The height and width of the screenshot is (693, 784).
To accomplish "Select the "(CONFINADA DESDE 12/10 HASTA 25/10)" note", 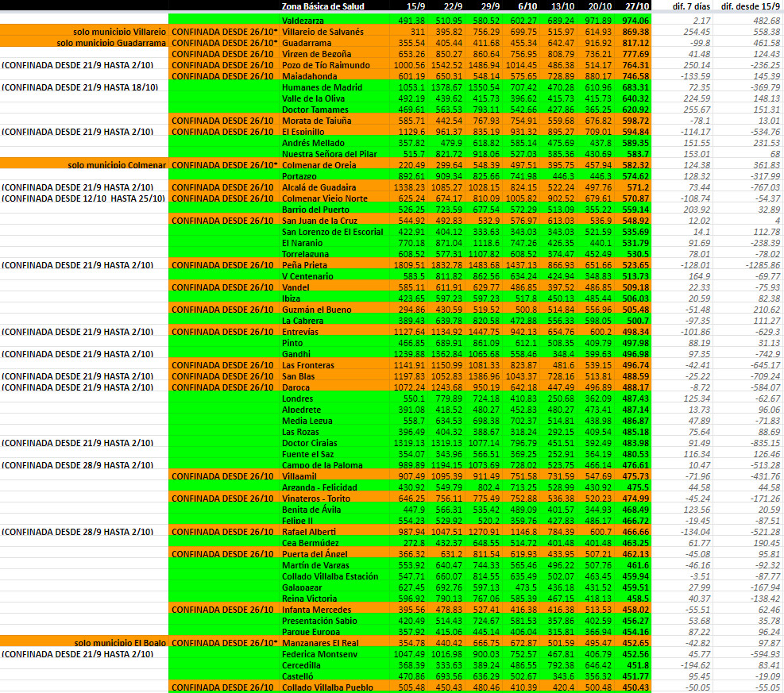I will tap(83, 198).
